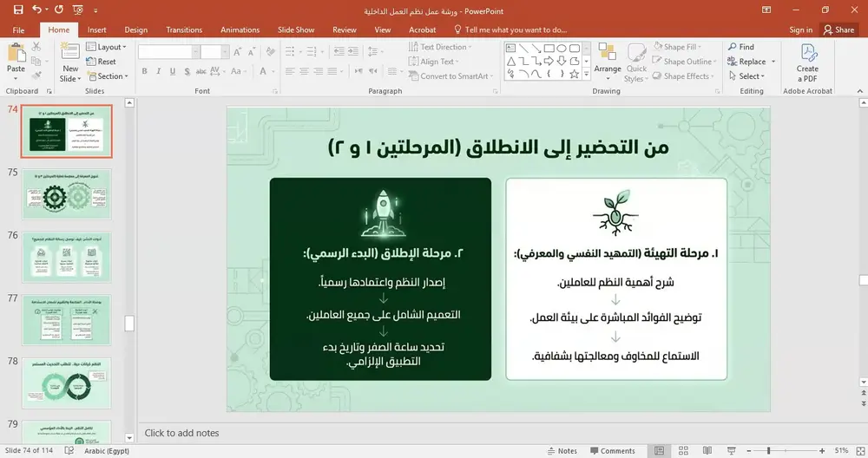
Task: Toggle Strikethrough formatting button
Action: (x=201, y=71)
